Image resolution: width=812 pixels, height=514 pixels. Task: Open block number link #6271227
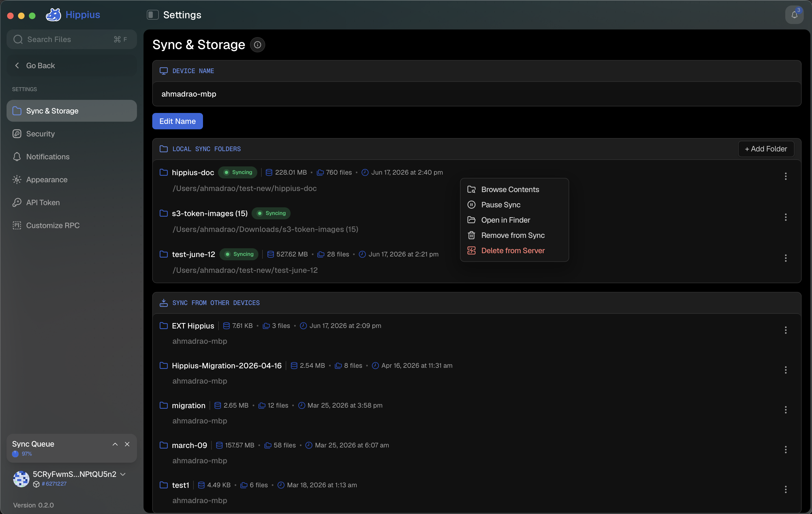click(x=54, y=484)
